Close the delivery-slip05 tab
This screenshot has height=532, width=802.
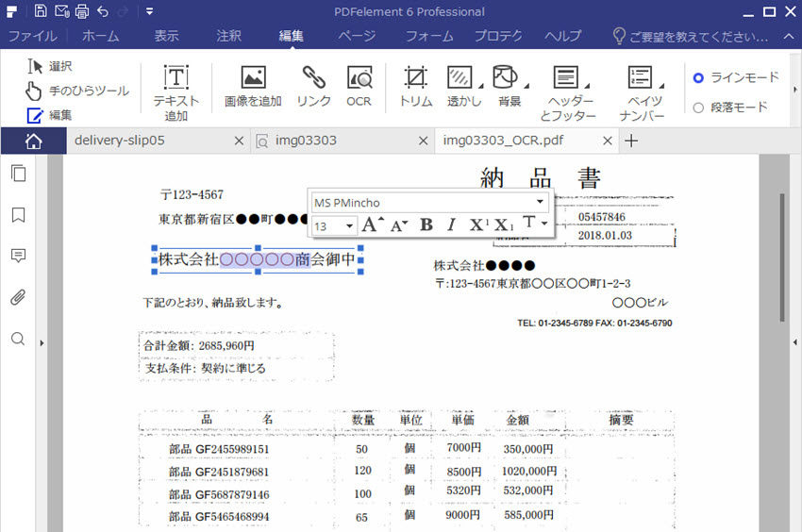point(239,141)
